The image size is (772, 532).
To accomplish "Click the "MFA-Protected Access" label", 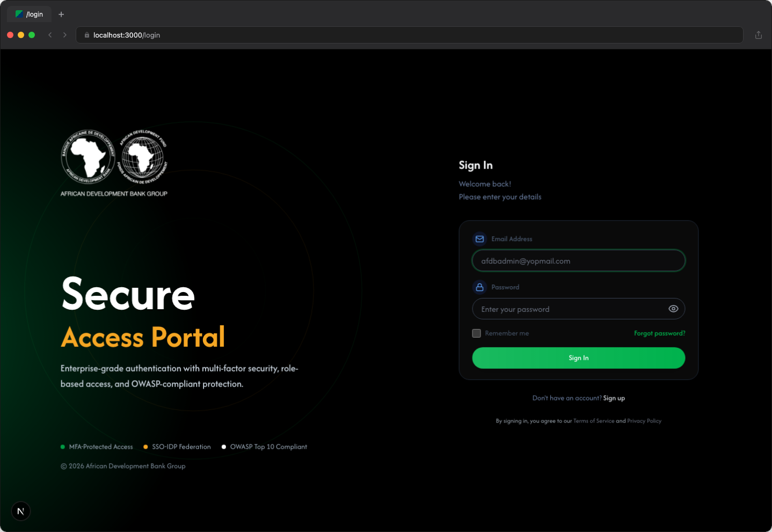I will tap(100, 447).
